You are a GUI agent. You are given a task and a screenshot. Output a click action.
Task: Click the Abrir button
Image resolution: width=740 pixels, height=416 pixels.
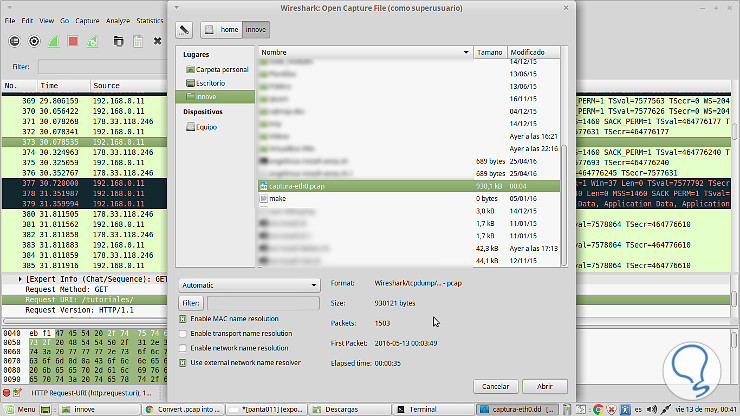[545, 386]
